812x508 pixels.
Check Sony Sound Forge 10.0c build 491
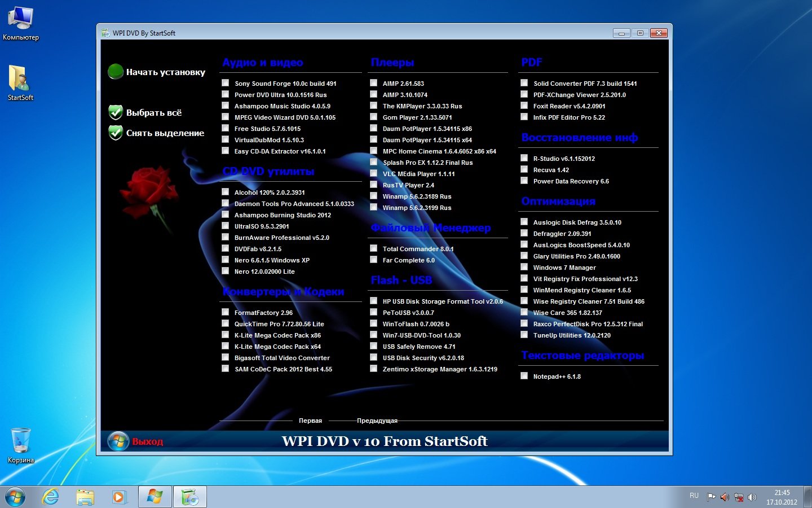click(225, 82)
